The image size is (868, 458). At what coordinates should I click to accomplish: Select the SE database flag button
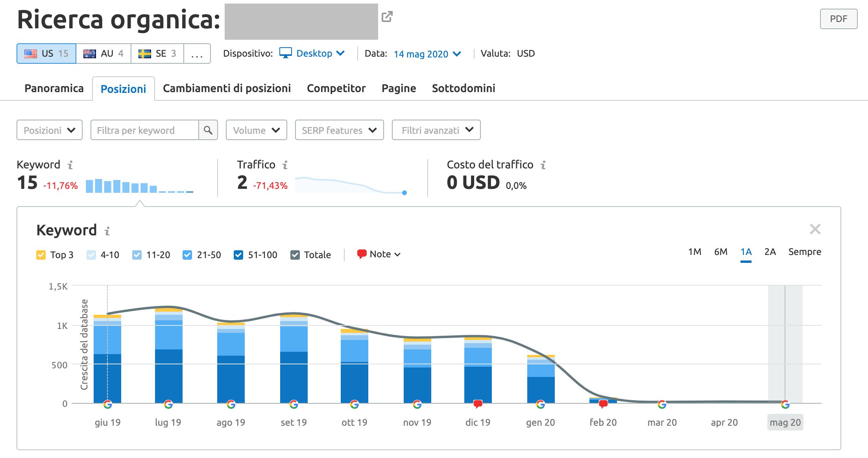(x=157, y=54)
